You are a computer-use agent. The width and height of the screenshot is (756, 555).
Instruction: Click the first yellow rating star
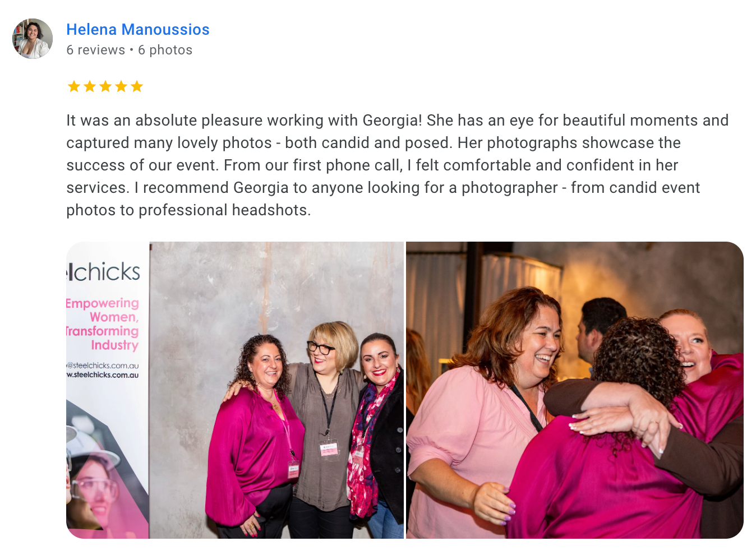tap(73, 86)
